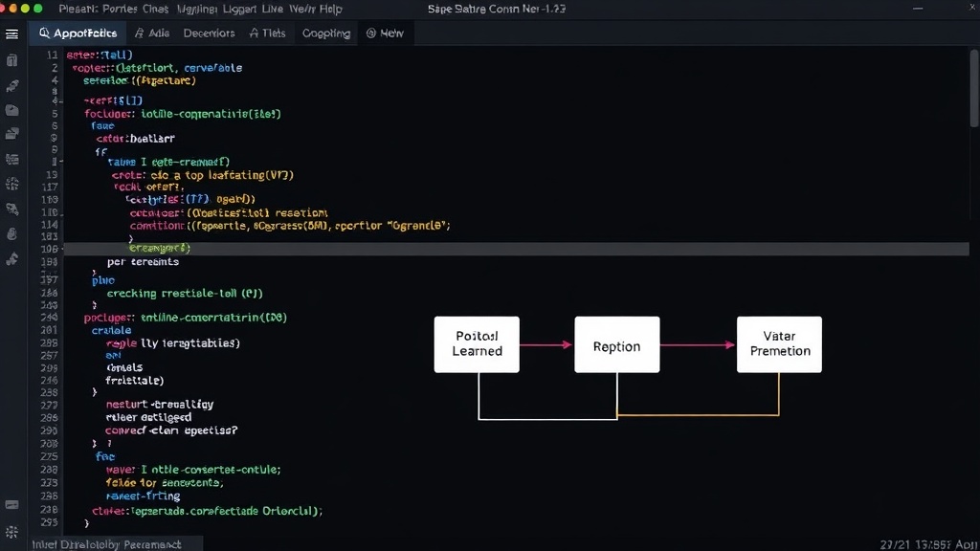The width and height of the screenshot is (980, 551).
Task: Select the Reption diagram box
Action: click(x=617, y=344)
